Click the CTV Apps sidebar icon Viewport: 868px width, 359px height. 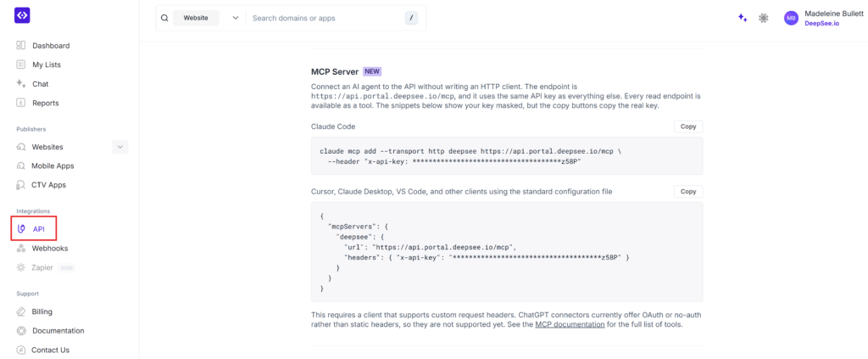[21, 184]
